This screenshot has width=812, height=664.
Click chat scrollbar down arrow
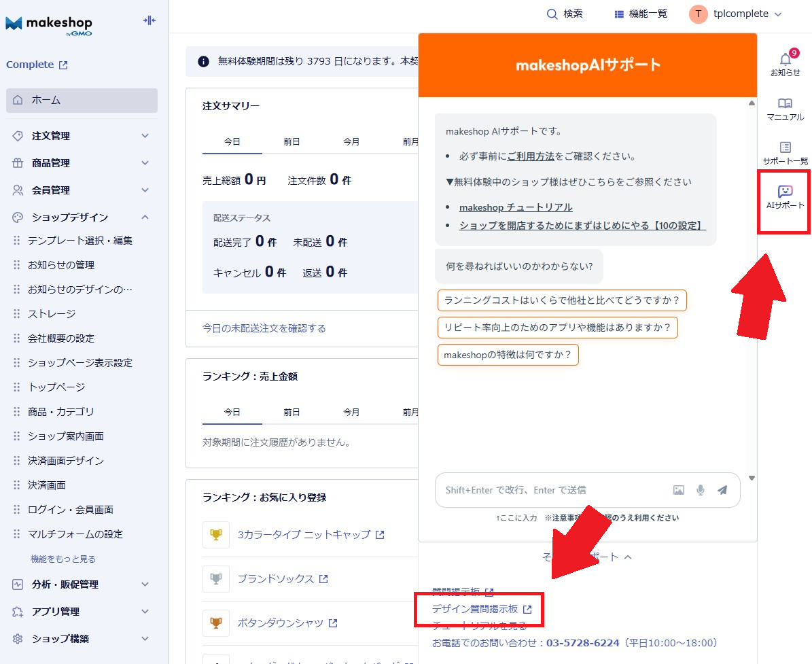coord(752,478)
